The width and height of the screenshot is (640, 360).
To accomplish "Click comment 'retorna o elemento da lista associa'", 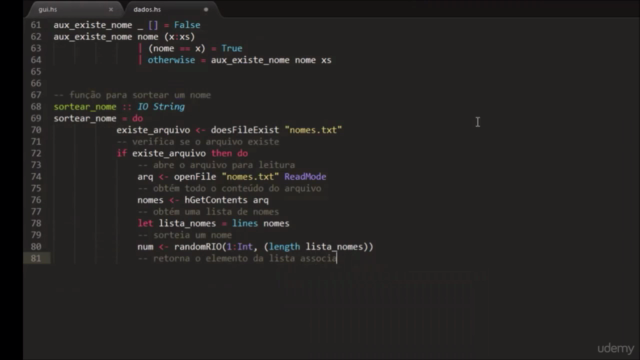I will (x=245, y=258).
